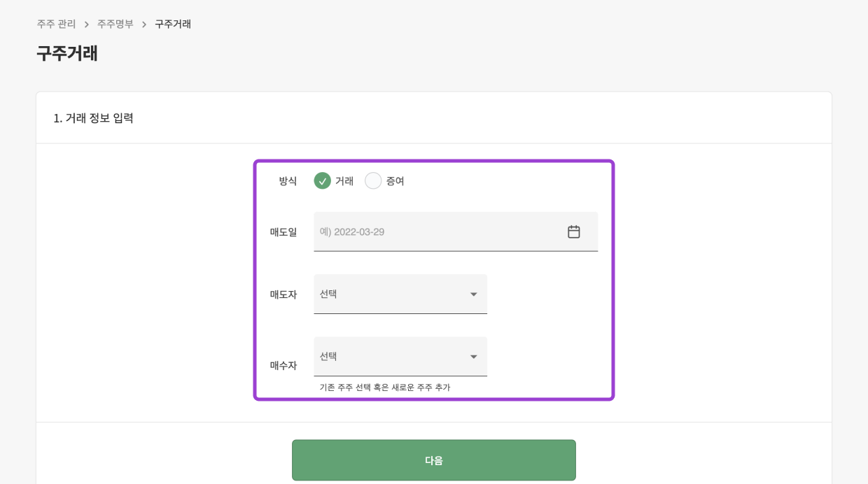Open the 매도자 선택 dropdown

coord(392,294)
